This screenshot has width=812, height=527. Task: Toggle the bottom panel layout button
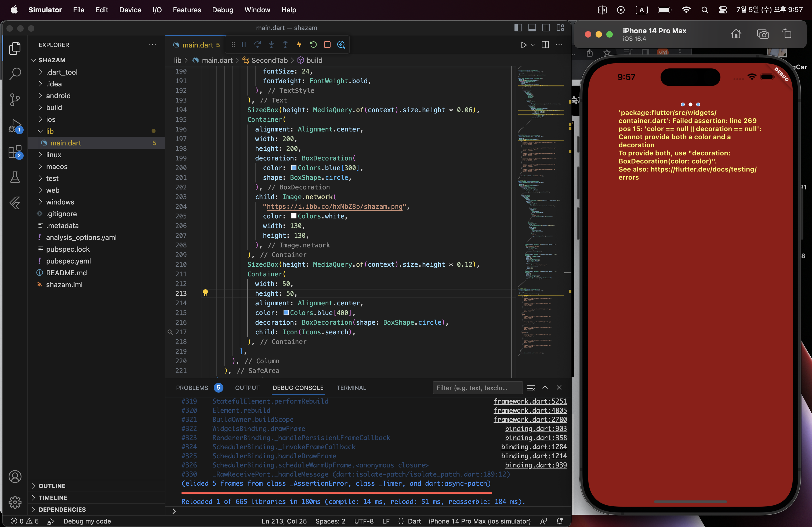click(532, 28)
